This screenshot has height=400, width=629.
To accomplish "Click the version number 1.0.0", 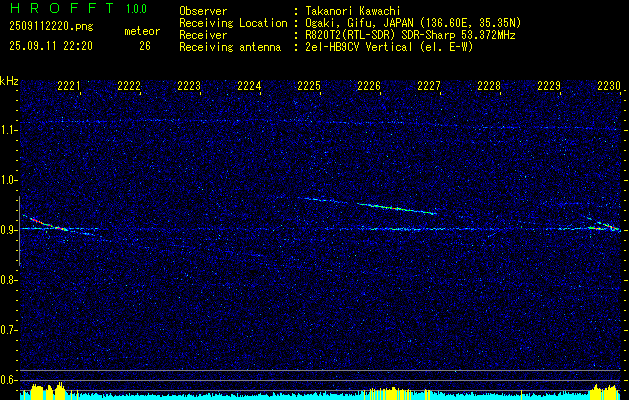I will [136, 9].
